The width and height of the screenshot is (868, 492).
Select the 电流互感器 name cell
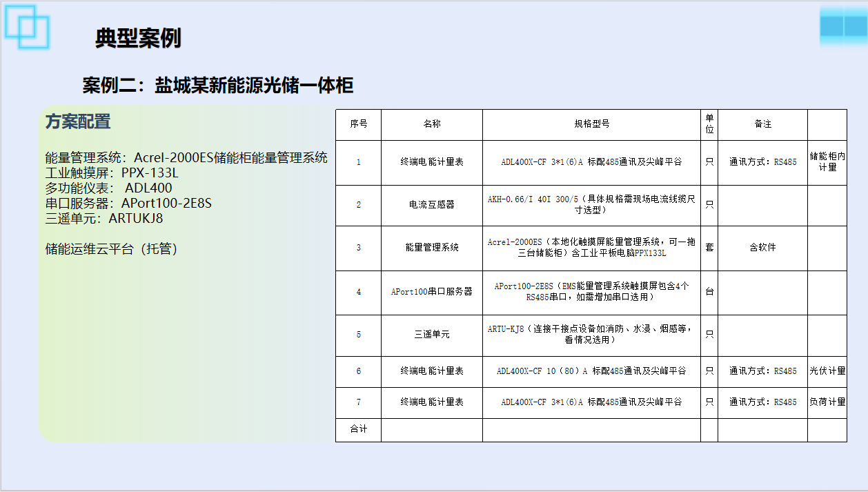click(x=432, y=205)
